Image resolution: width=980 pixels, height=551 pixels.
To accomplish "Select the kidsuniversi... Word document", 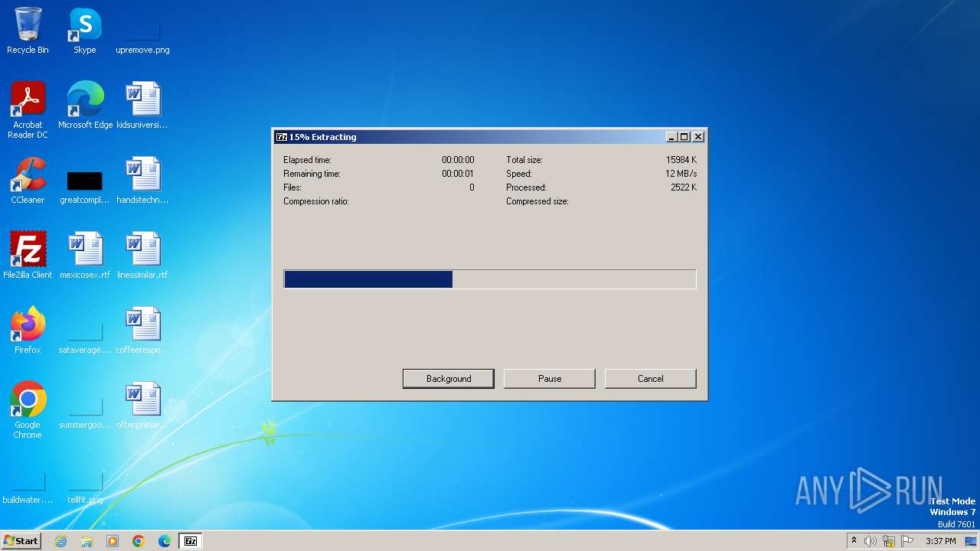I will coord(142,106).
